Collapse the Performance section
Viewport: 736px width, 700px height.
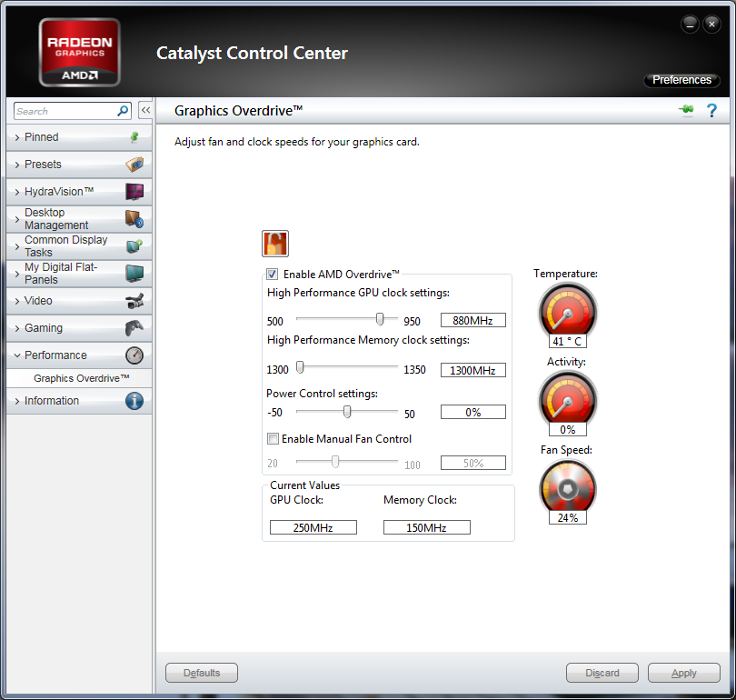tap(79, 355)
